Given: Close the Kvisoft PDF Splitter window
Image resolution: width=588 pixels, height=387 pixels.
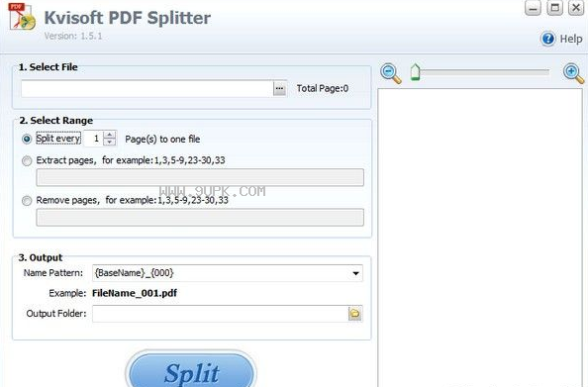Looking at the screenshot, I should point(576,8).
